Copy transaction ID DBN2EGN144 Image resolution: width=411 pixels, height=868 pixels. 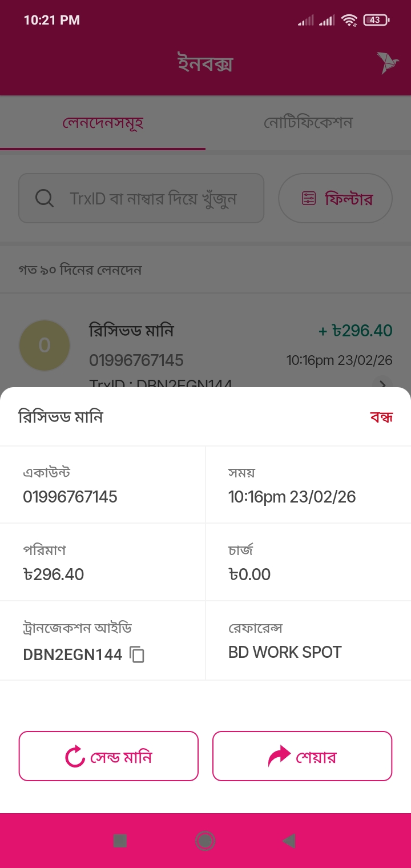(137, 654)
